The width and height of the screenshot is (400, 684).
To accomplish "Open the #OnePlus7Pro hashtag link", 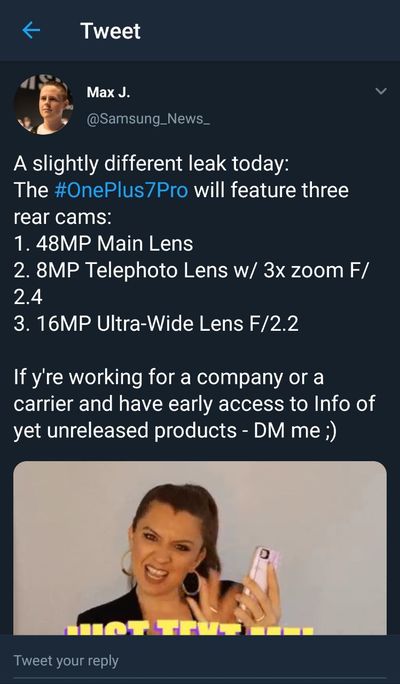I will tap(122, 191).
